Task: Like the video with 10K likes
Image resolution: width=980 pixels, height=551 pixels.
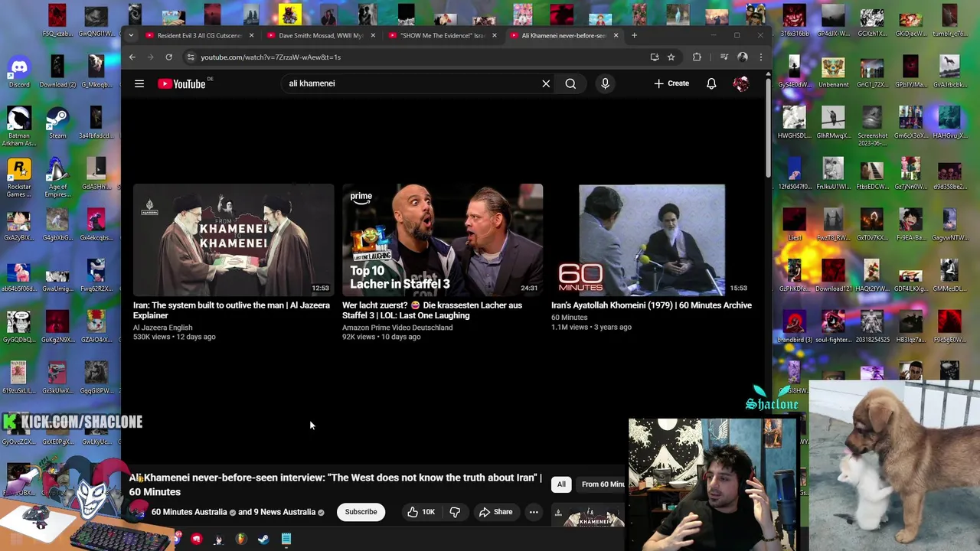Action: pyautogui.click(x=421, y=512)
